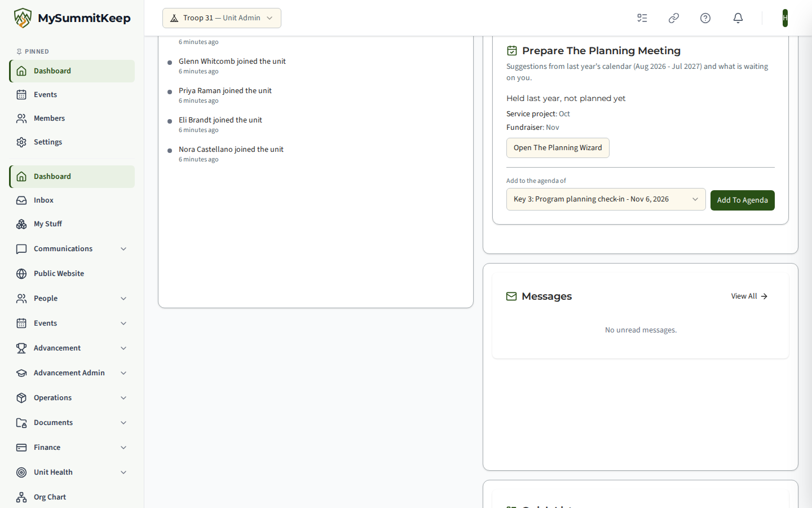
Task: Select the lower Dashboard nav item
Action: (x=72, y=177)
